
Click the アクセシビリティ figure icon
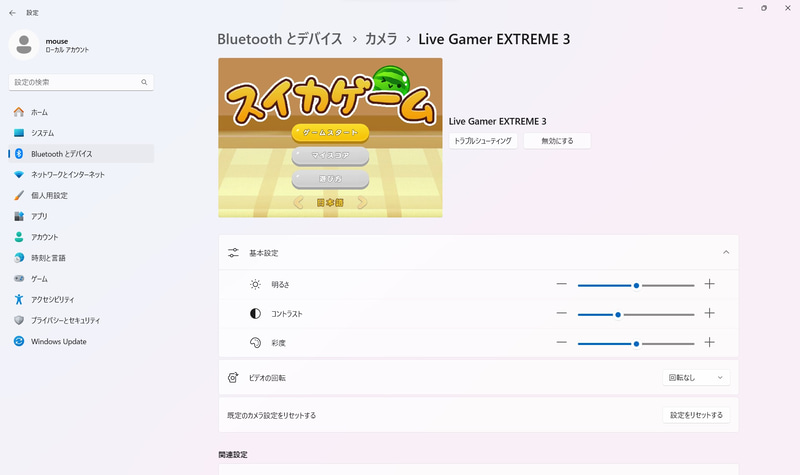19,299
